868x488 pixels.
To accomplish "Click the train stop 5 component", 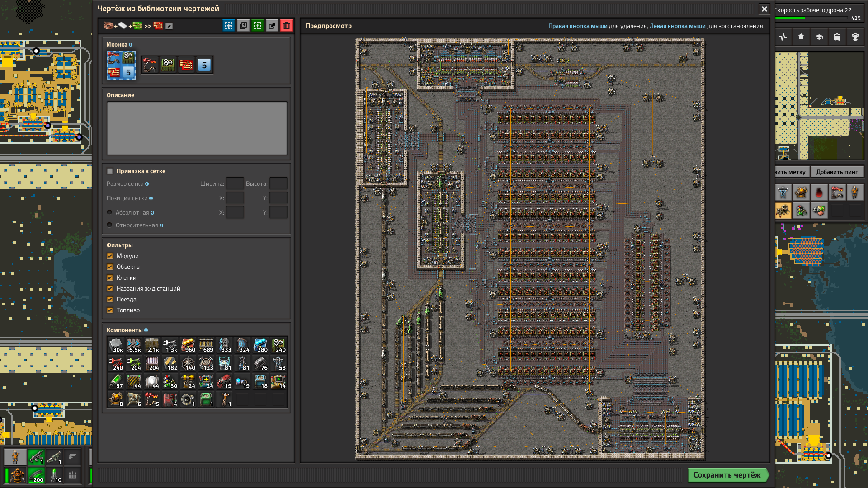I will tap(152, 399).
